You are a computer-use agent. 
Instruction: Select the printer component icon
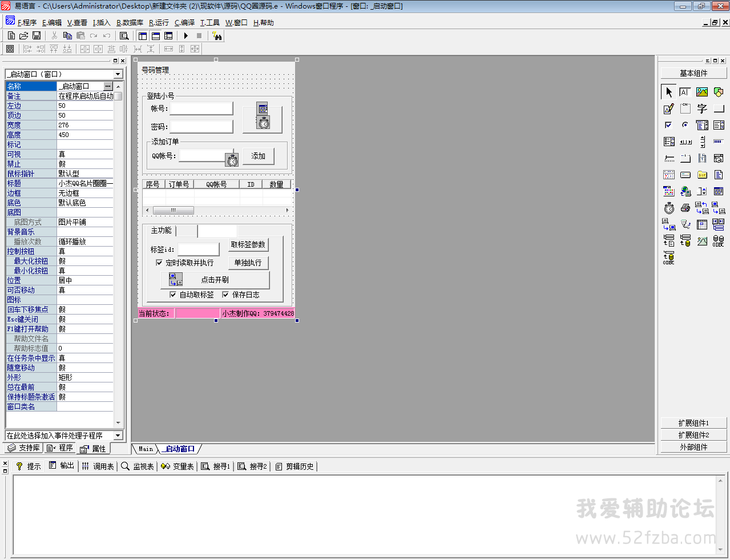[685, 208]
